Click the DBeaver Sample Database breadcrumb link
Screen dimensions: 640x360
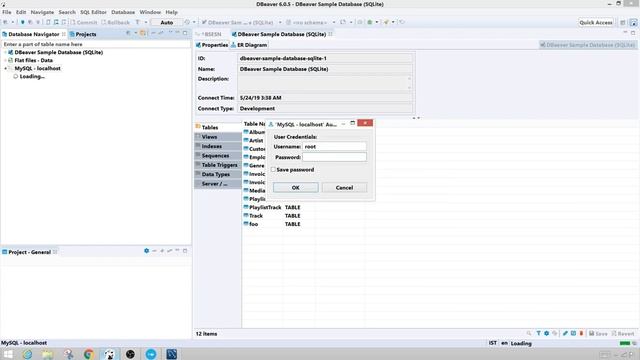587,45
